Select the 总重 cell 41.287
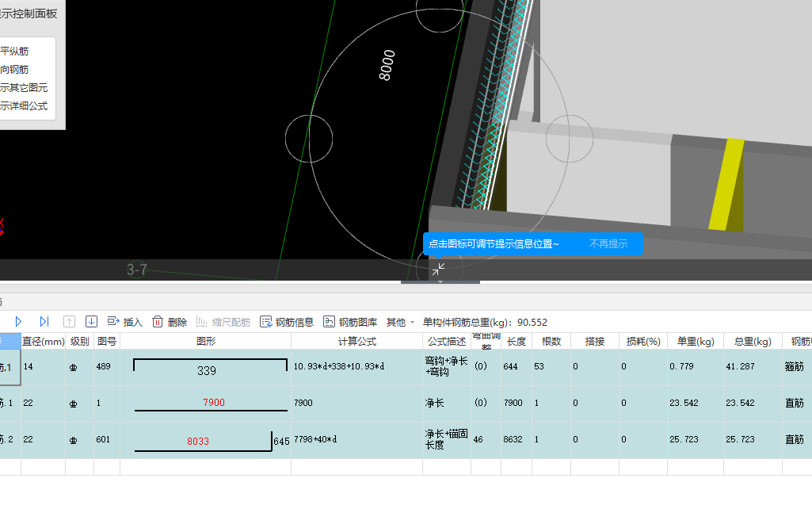 pyautogui.click(x=753, y=366)
